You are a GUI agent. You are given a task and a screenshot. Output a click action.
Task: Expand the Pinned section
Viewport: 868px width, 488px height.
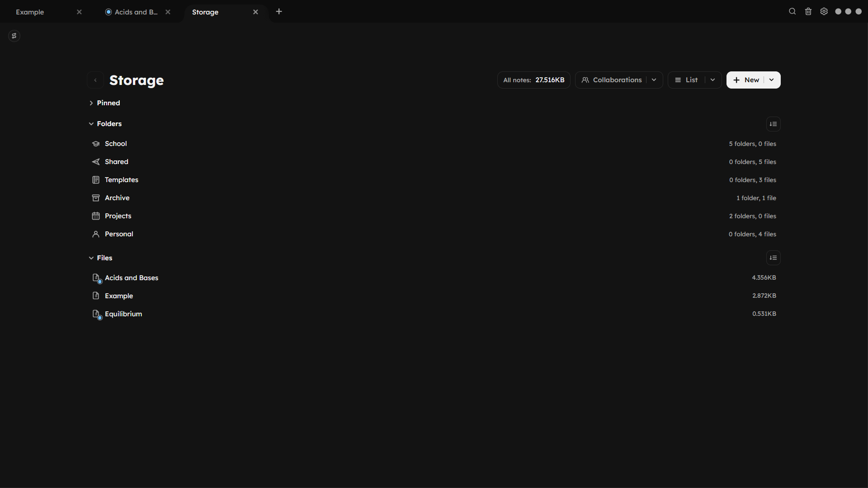(x=91, y=103)
